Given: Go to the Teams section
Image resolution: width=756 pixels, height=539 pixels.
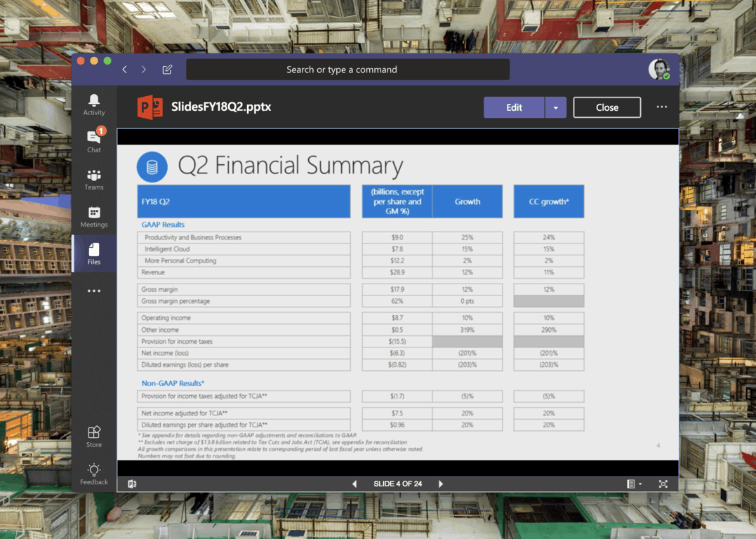Looking at the screenshot, I should point(94,180).
